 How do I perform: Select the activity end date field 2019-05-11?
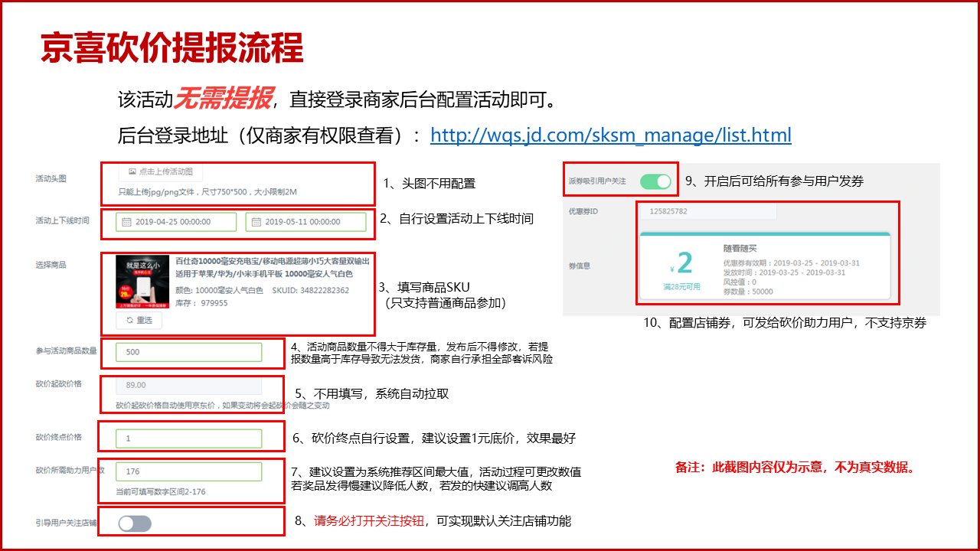(305, 222)
